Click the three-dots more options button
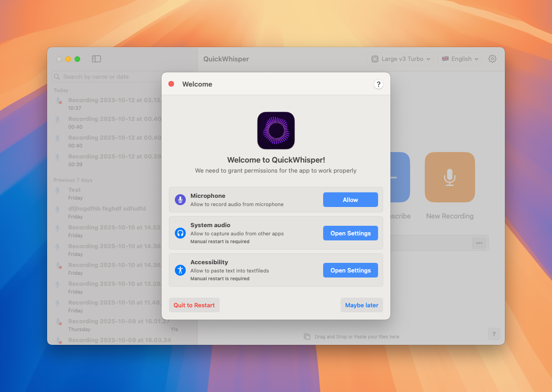Screen dimensions: 552x392 coord(479,243)
